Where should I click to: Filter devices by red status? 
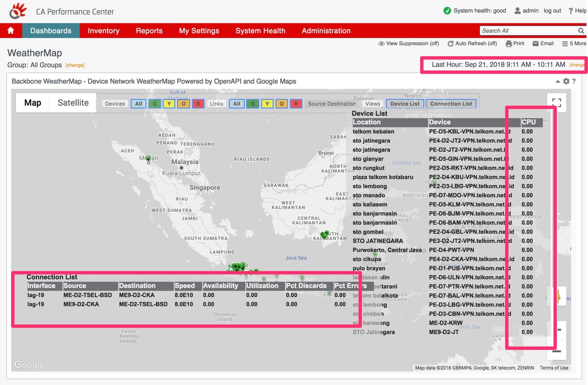pyautogui.click(x=198, y=104)
